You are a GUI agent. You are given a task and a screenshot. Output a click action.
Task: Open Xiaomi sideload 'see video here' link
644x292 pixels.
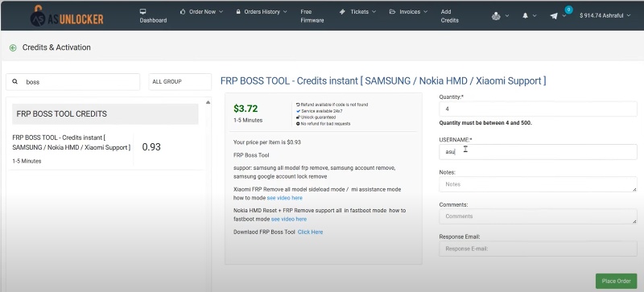pyautogui.click(x=285, y=198)
